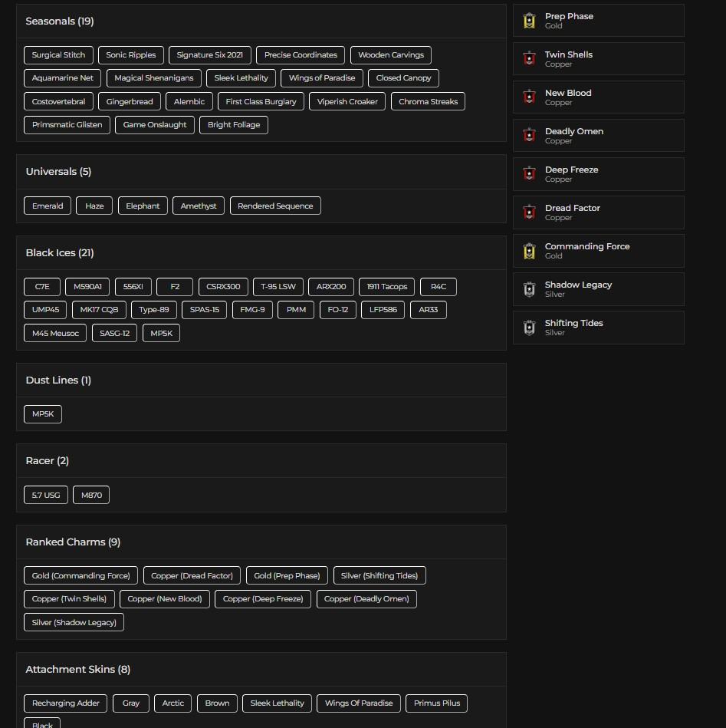Select the Primus Pilus attachment skin tag
The image size is (726, 728).
tap(437, 703)
